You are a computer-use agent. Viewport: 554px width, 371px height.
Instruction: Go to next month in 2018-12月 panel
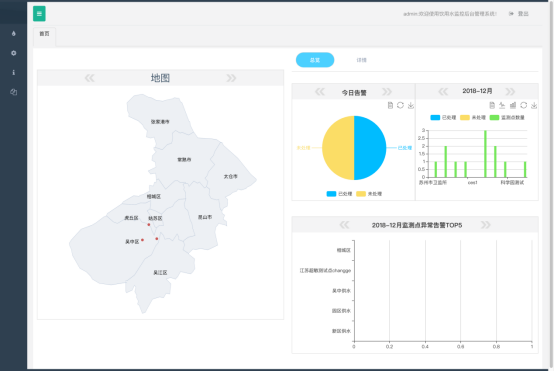pyautogui.click(x=510, y=92)
